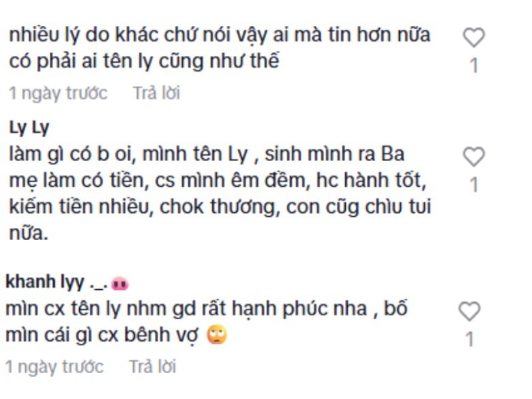Reply to khanh lyy's comment via Trả lời
Screen dimensions: 532x399
152,367
